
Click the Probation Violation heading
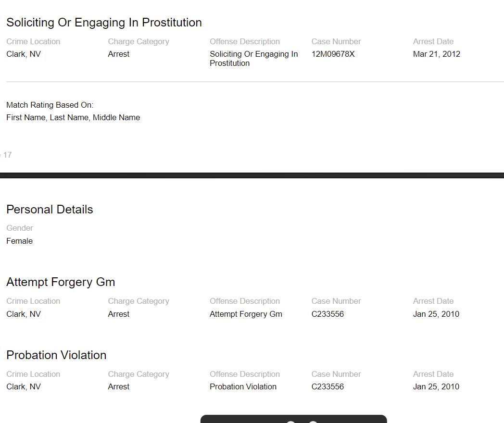[x=56, y=355]
